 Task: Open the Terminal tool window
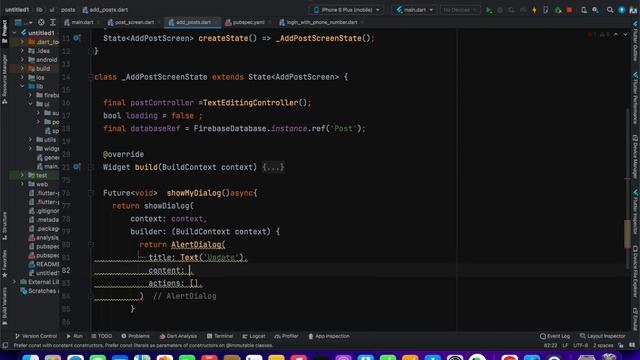point(220,336)
